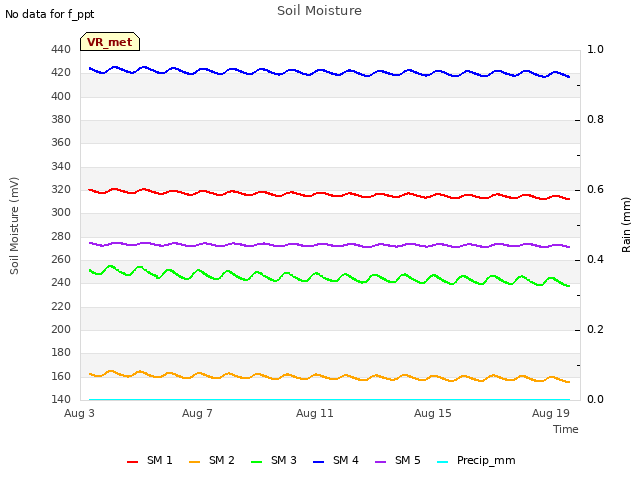
Task: Click the 440 left-axis tick label
Action: click(61, 50)
